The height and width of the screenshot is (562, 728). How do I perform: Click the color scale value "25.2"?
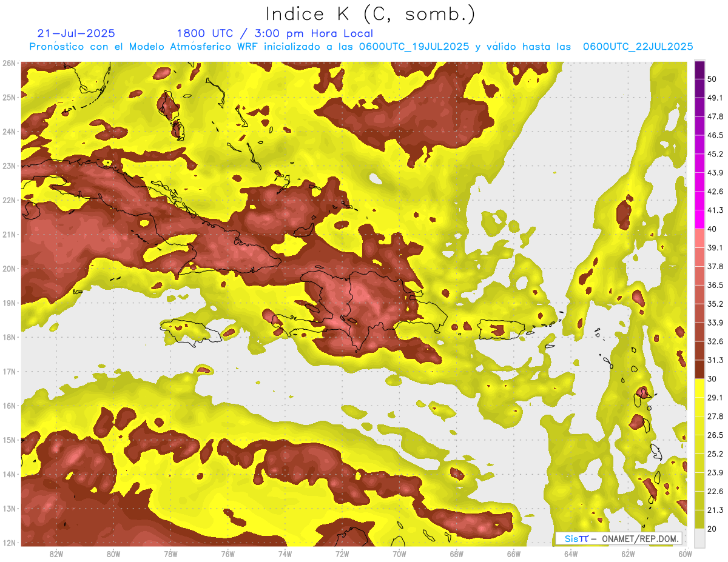point(715,454)
